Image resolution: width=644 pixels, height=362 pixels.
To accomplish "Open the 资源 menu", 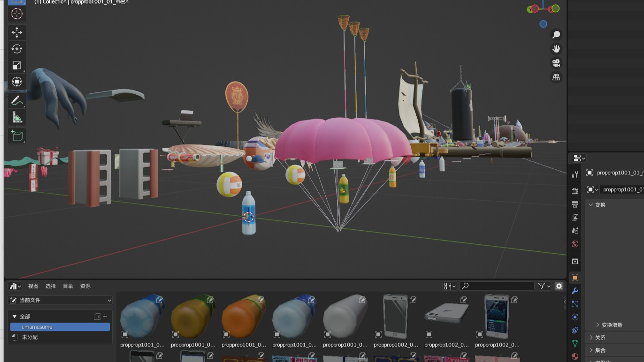I will pyautogui.click(x=85, y=286).
